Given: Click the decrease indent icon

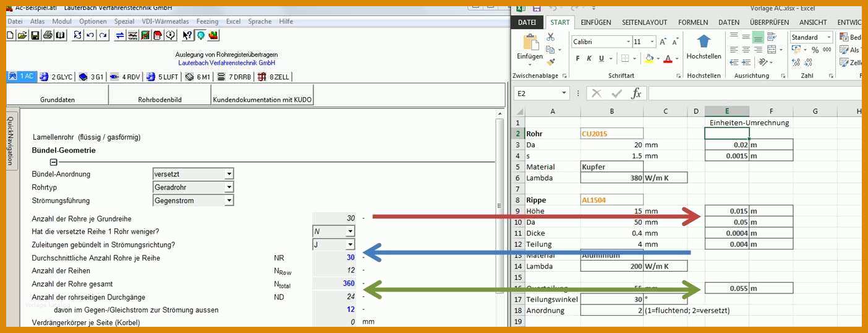Looking at the screenshot, I should 734,63.
